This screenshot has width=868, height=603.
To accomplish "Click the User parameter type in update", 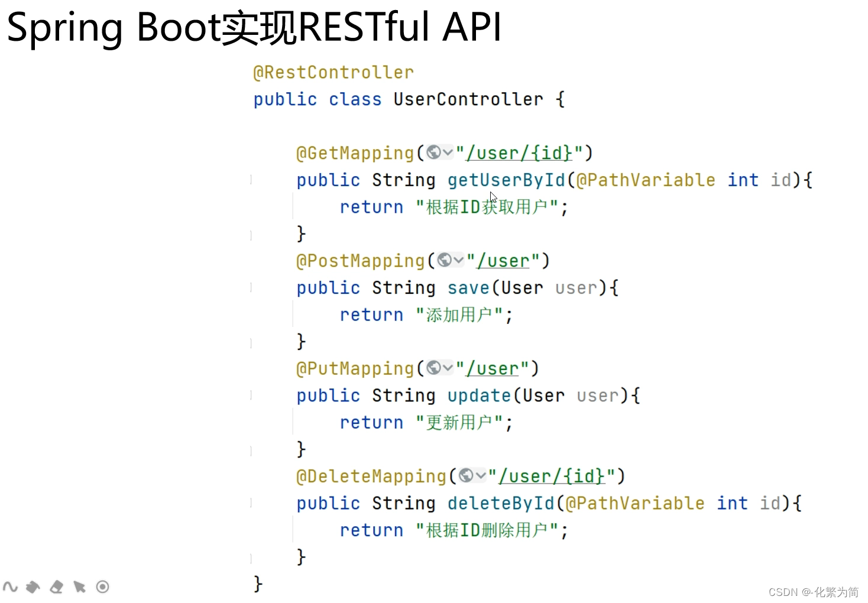I will (x=543, y=395).
